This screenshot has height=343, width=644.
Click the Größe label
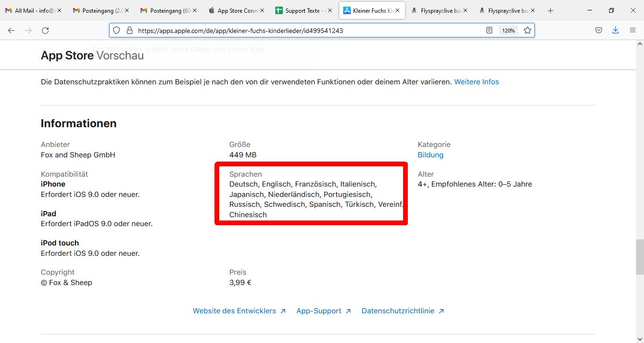[240, 145]
